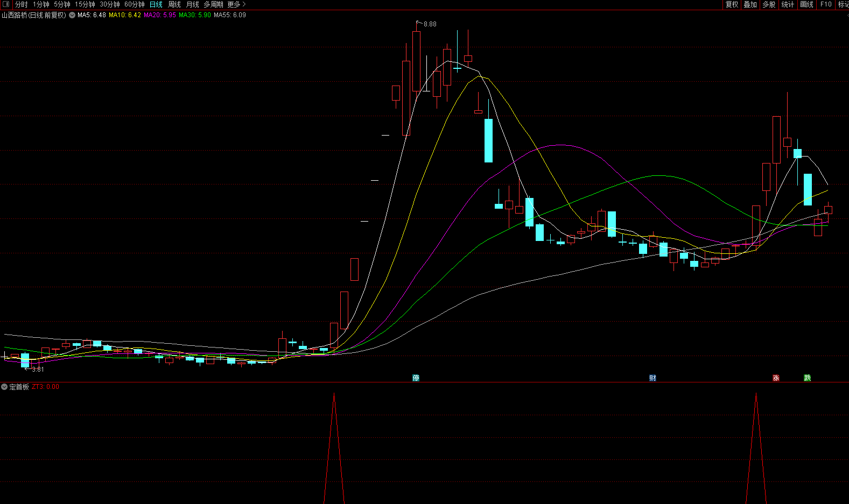Click the 标记 mark button

(x=843, y=4)
